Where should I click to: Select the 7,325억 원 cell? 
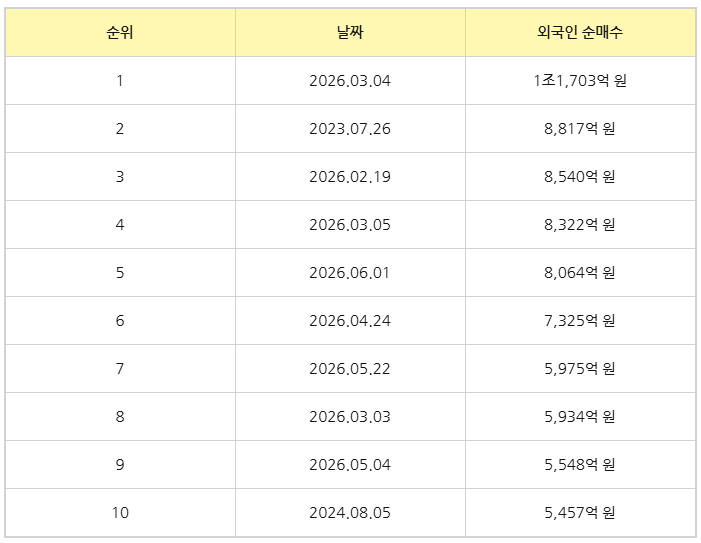tap(580, 320)
